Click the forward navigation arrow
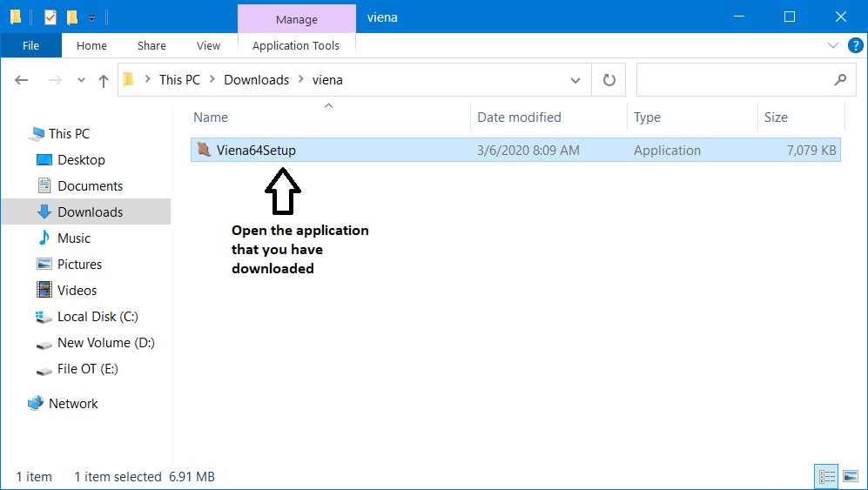Screen dimensions: 868x490 (x=54, y=80)
